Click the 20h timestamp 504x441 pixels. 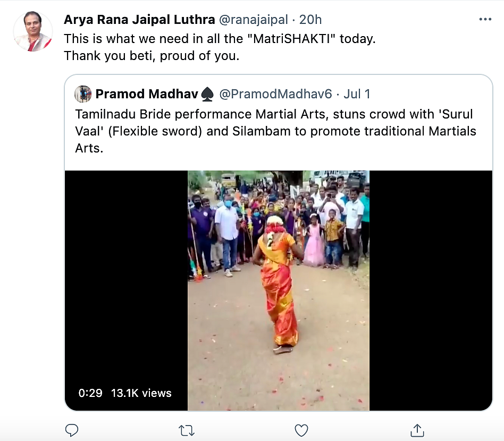coord(310,20)
